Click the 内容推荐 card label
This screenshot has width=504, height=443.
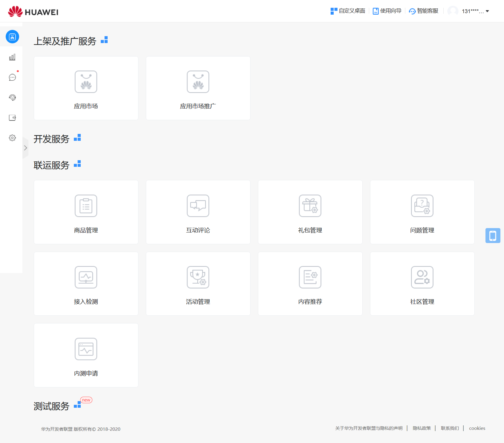coord(310,302)
